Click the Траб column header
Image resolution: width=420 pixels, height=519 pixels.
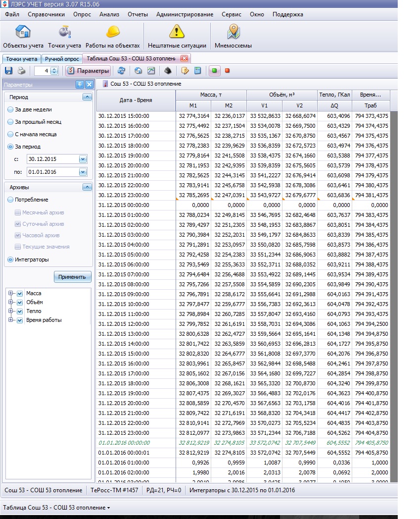[x=371, y=105]
